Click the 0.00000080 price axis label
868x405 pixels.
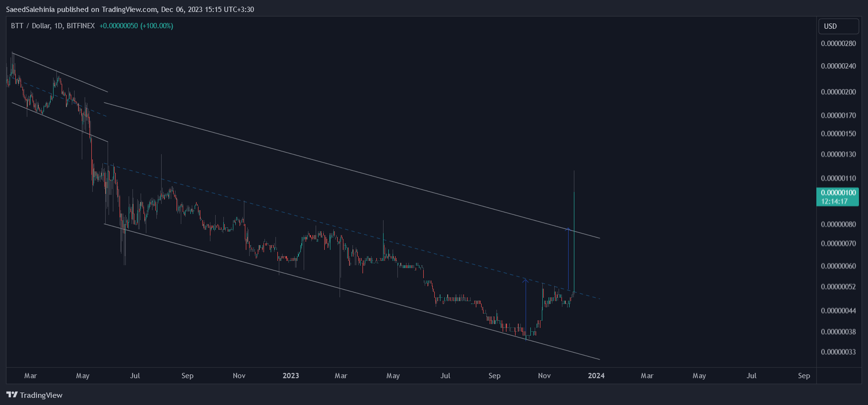click(838, 224)
